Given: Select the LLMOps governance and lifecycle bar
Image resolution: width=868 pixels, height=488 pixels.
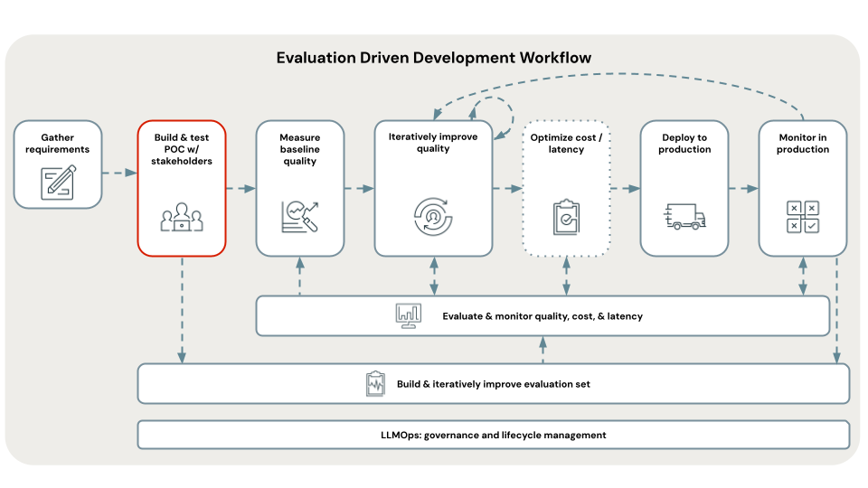Looking at the screenshot, I should [493, 435].
